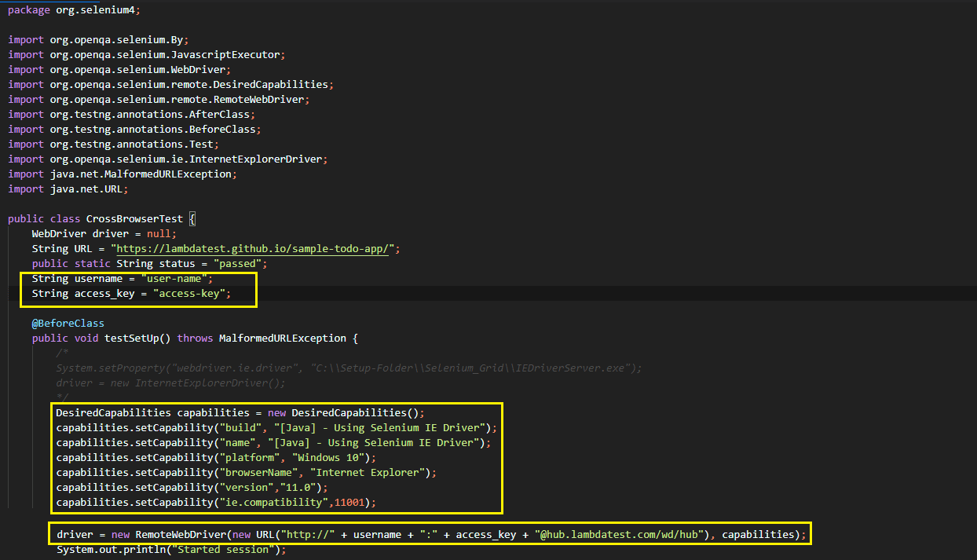Place cursor on the @BeforeClass annotation

68,323
